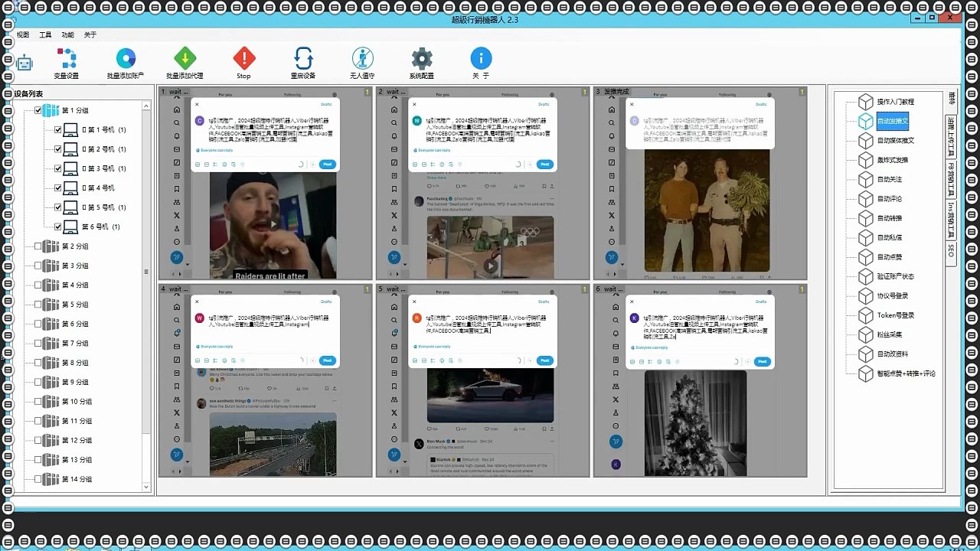Click Post button in device 6 panel
980x551 pixels.
(762, 361)
